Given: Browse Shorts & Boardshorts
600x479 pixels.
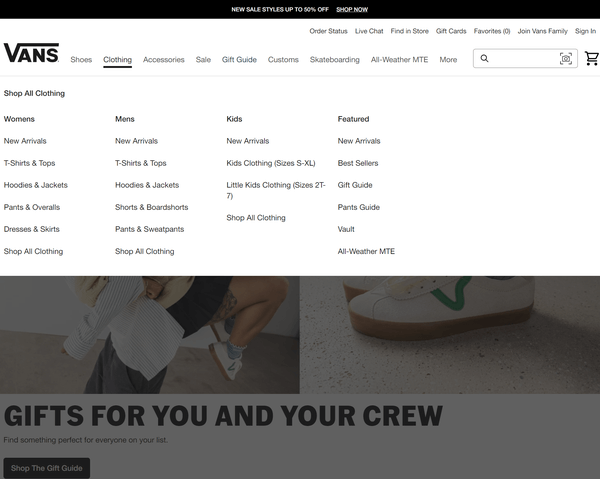Looking at the screenshot, I should click(x=152, y=207).
